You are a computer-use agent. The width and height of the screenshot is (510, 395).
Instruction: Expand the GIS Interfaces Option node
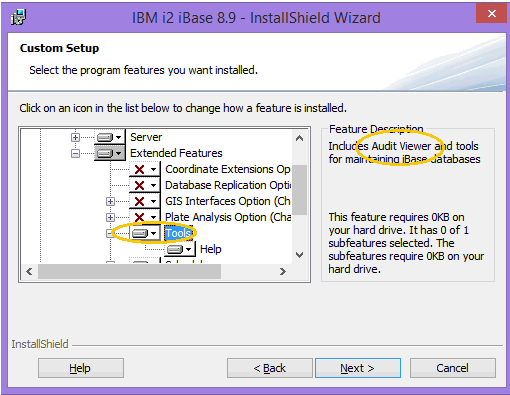110,201
